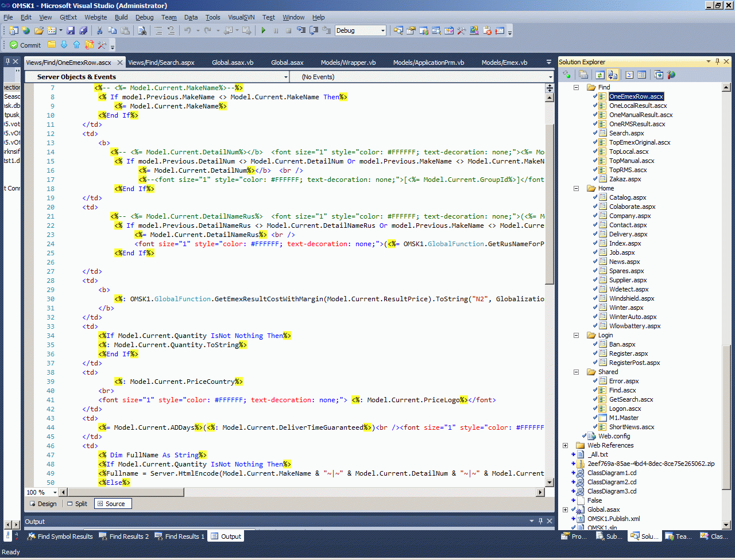Click the yellow repository folder icon beside Commit
The image size is (735, 560).
[x=52, y=45]
